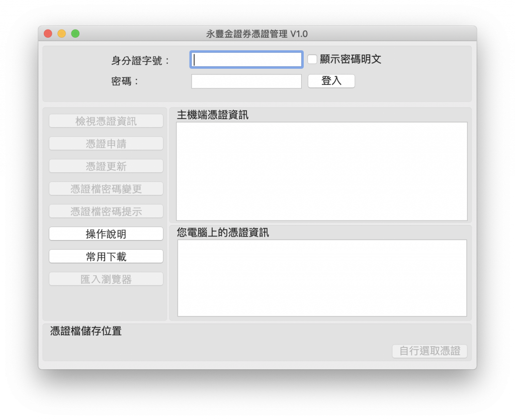Viewport: 515px width, 420px height.
Task: Click the 憑證檔儲存位置 label
Action: (x=85, y=331)
